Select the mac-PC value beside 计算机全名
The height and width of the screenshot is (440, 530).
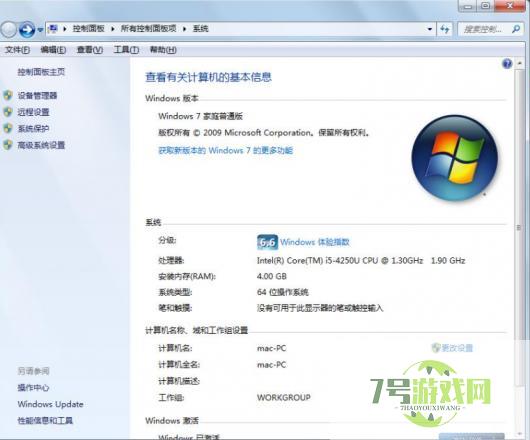tap(271, 365)
